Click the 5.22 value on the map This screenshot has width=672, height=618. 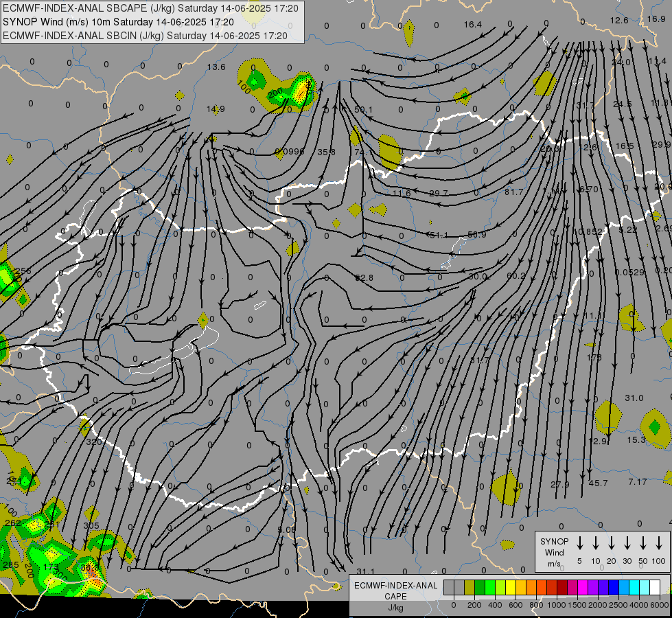pyautogui.click(x=628, y=230)
